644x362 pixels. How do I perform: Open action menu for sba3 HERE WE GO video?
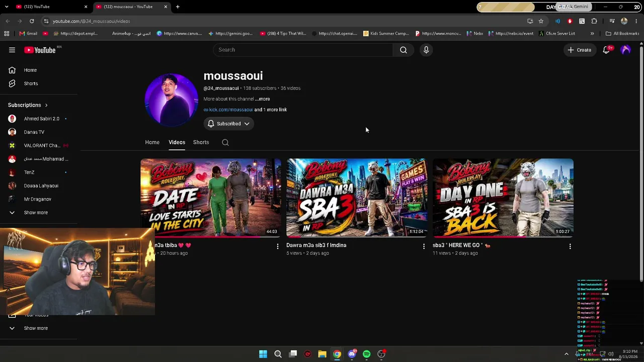pos(570,246)
